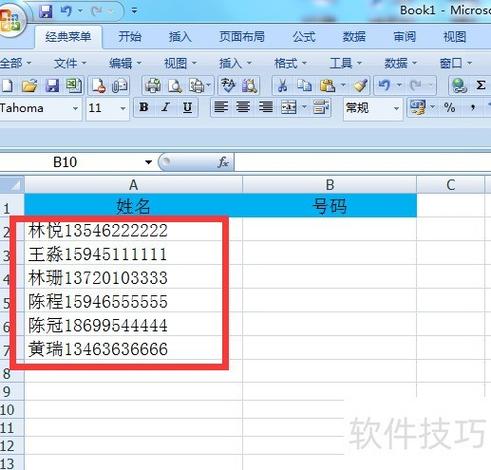
Task: Open the 常规 number format dropdown
Action: coord(396,108)
